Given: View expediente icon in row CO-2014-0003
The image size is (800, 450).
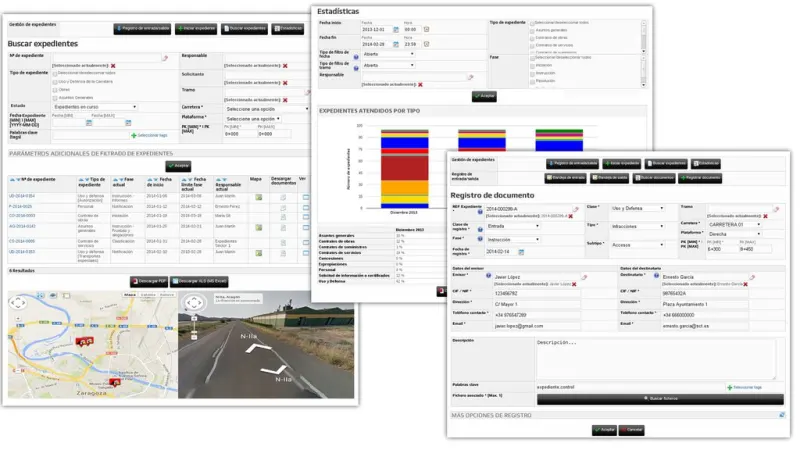Looking at the screenshot, I should 306,217.
